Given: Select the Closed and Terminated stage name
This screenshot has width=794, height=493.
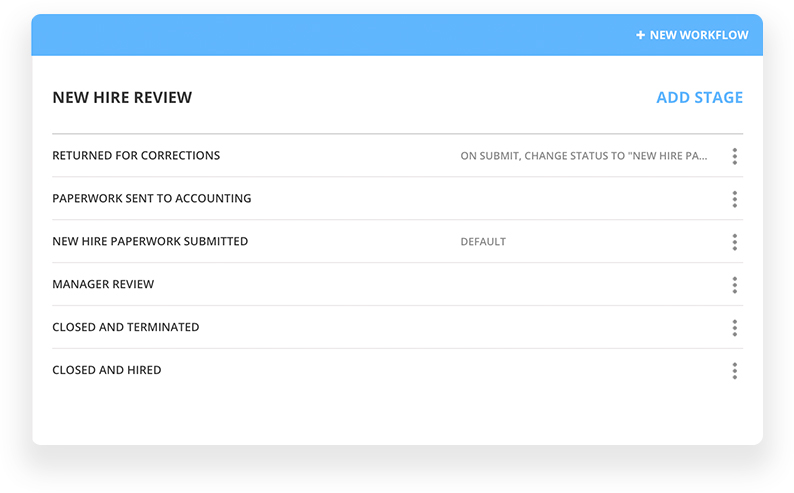Looking at the screenshot, I should (x=126, y=327).
